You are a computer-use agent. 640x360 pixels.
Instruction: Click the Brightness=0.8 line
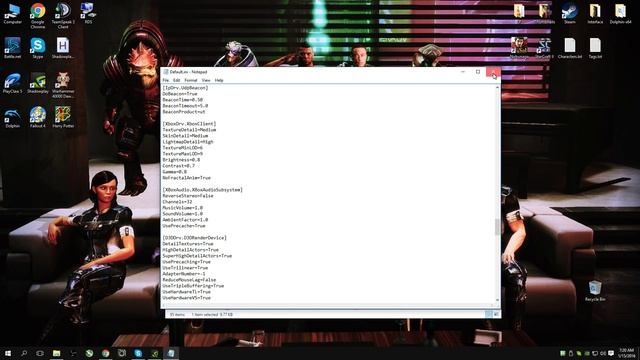(x=181, y=160)
